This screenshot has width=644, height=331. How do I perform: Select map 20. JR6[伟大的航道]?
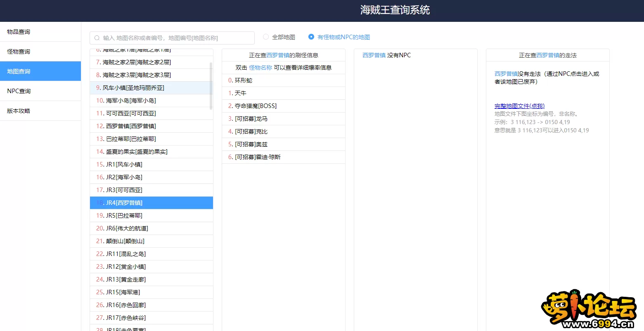pyautogui.click(x=152, y=228)
